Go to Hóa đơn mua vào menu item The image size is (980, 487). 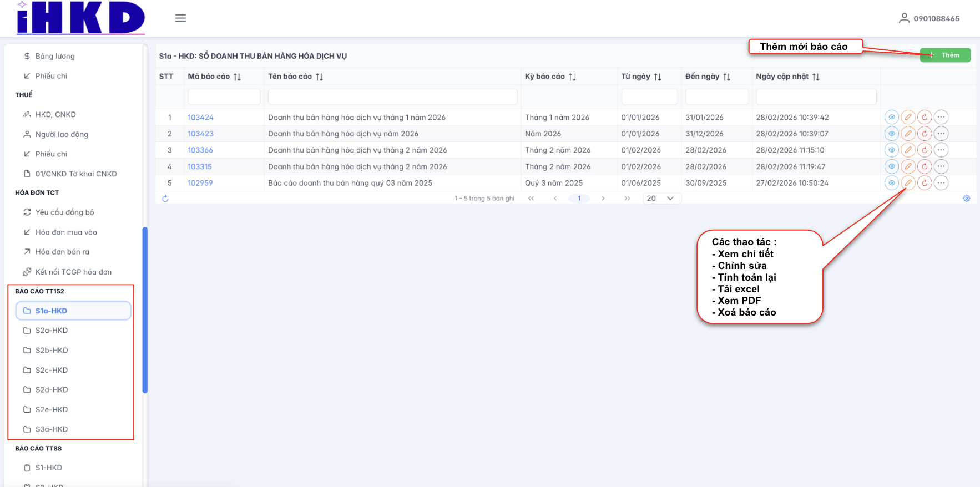point(66,232)
